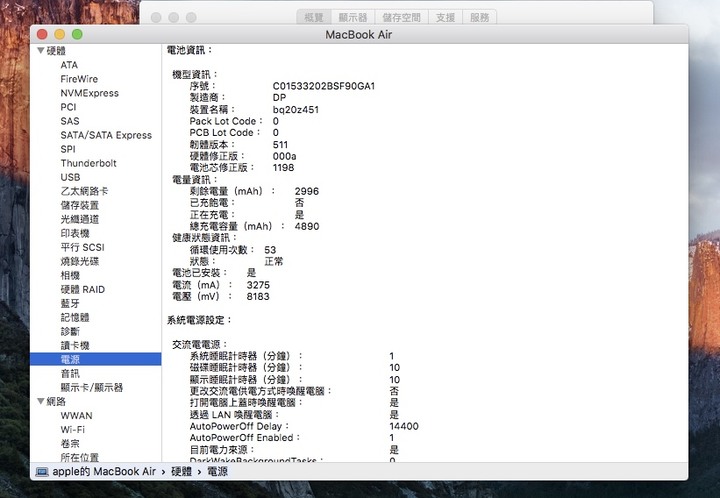This screenshot has height=498, width=720.
Task: Select 光纖通道 in the sidebar
Action: [79, 219]
